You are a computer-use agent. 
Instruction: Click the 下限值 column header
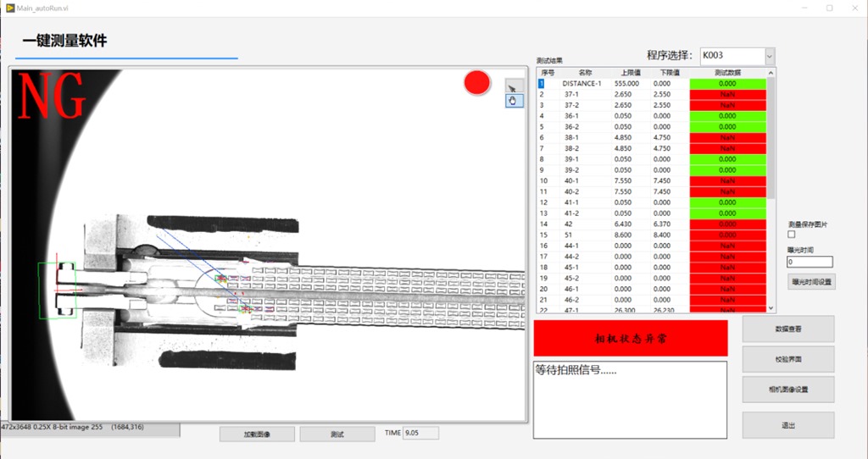pos(670,73)
